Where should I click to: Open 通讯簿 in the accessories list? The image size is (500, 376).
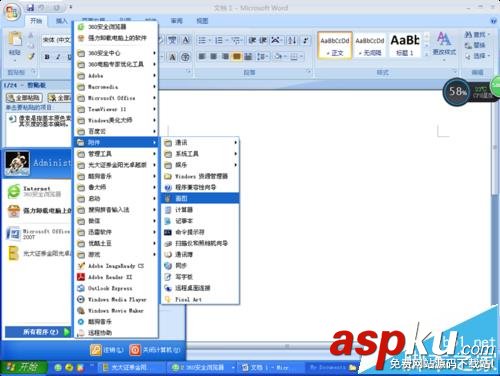(x=200, y=254)
